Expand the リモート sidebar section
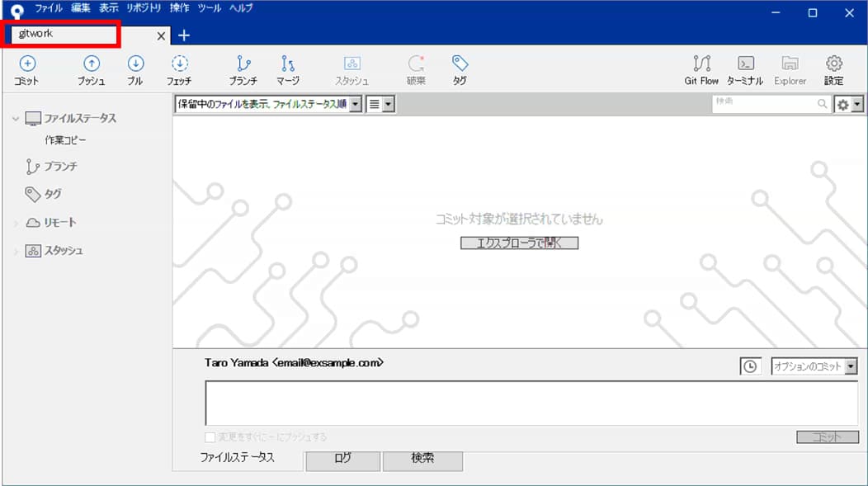Viewport: 868px width, 486px height. (16, 223)
